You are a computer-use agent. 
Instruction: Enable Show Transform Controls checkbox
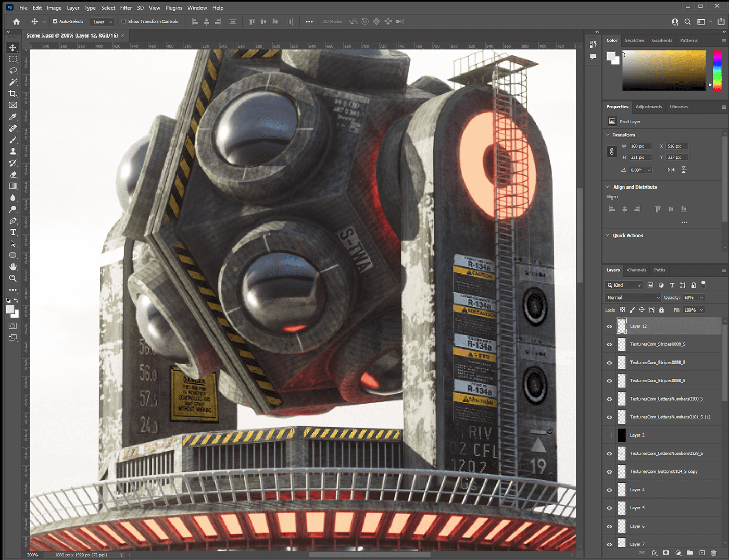click(124, 22)
